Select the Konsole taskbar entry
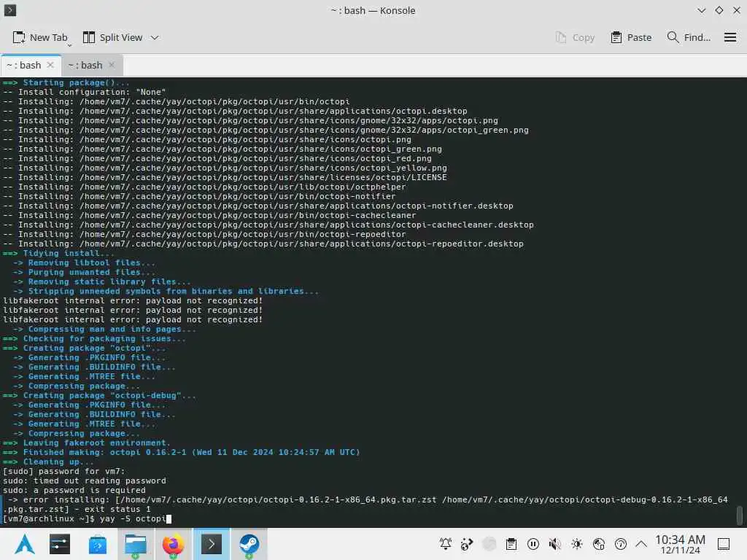Image resolution: width=747 pixels, height=560 pixels. [x=211, y=544]
